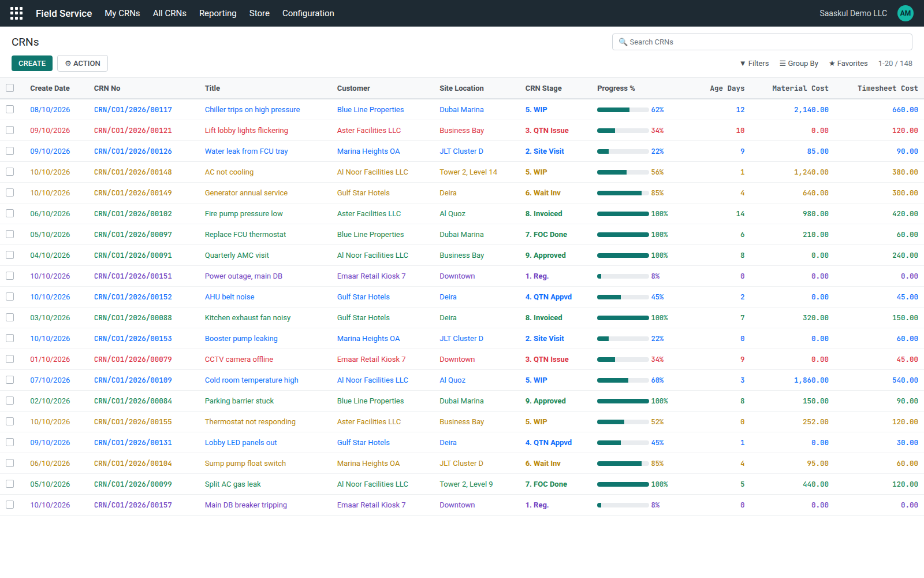The height and width of the screenshot is (578, 924).
Task: Open the Favorites star dropdown
Action: (848, 64)
